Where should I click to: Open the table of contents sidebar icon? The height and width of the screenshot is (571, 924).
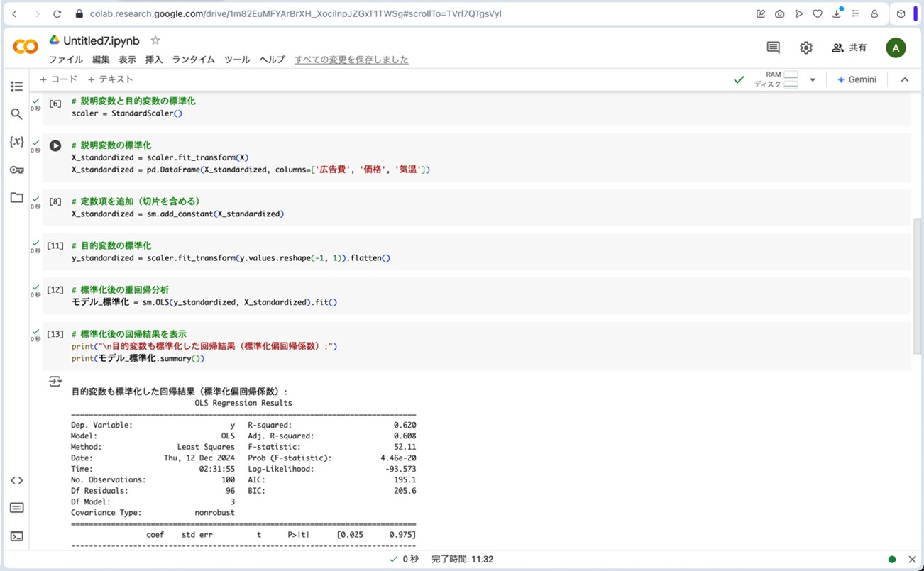pyautogui.click(x=16, y=87)
